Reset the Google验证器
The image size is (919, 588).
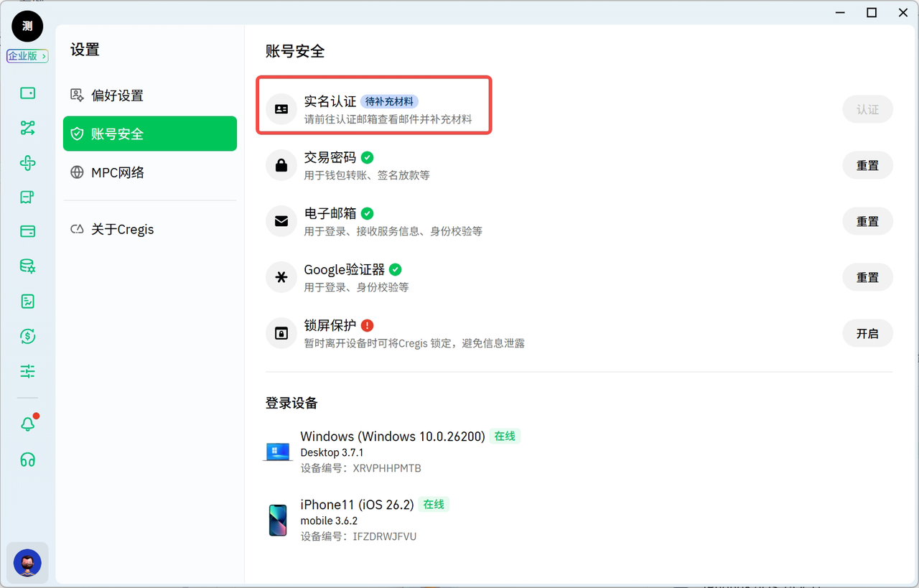[x=867, y=277]
